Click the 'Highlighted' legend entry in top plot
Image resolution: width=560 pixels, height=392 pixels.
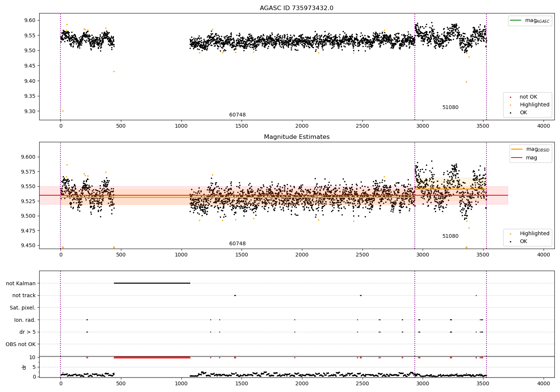(535, 105)
